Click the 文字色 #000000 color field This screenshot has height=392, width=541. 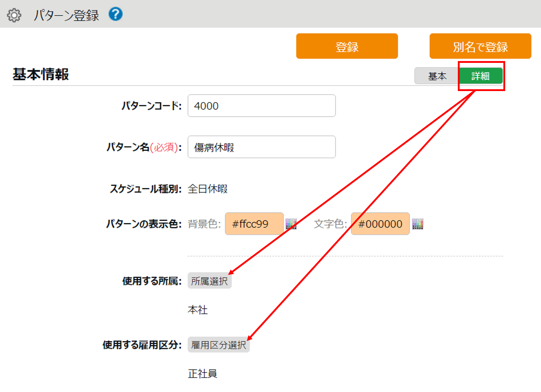click(x=380, y=224)
